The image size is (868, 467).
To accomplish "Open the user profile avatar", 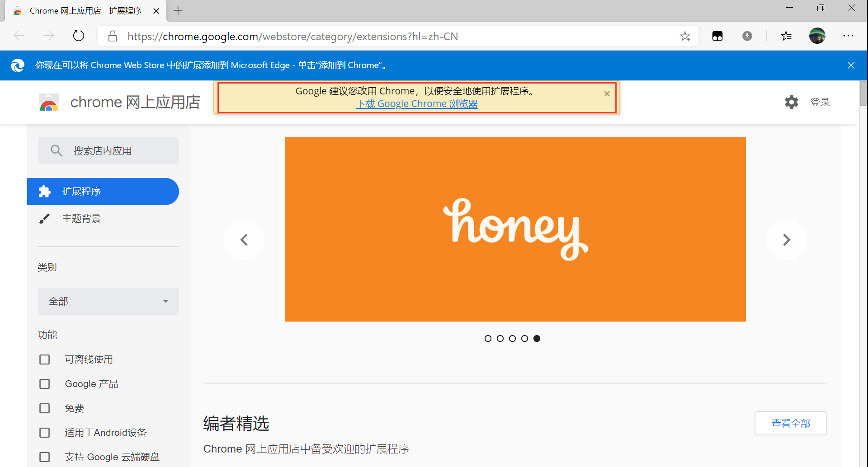I will coord(817,36).
